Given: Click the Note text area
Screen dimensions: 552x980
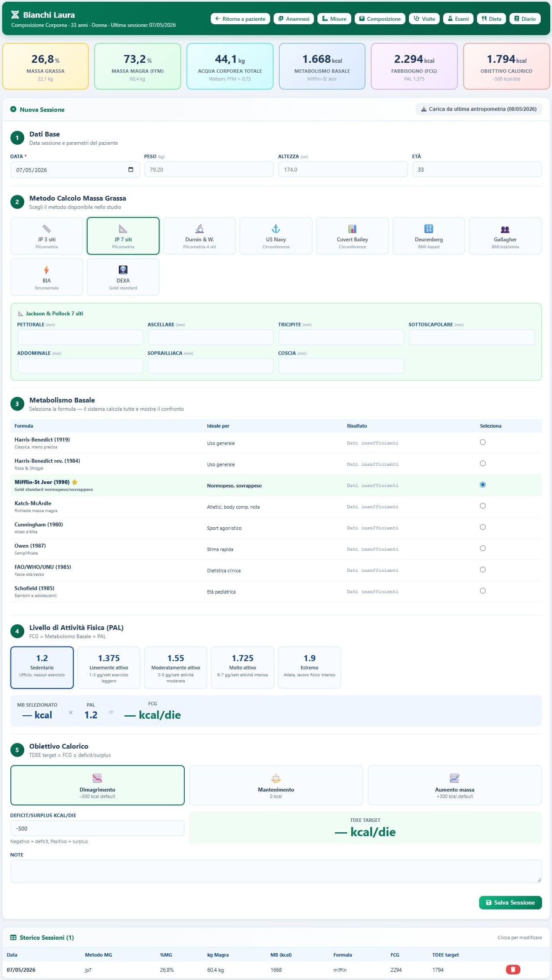Looking at the screenshot, I should pyautogui.click(x=276, y=871).
